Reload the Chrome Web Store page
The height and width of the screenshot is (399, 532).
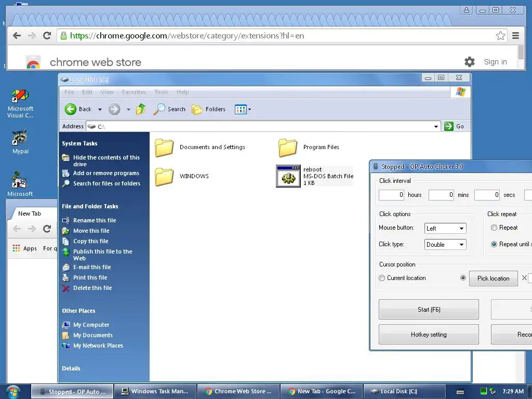[x=47, y=36]
